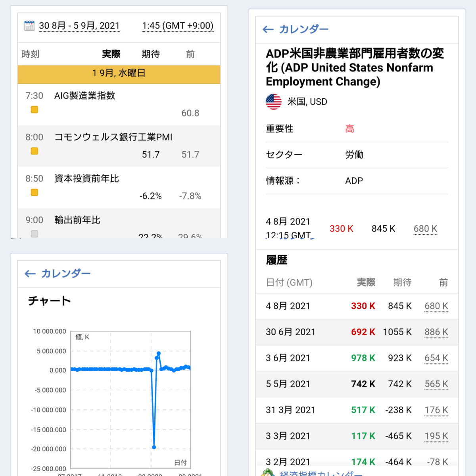The height and width of the screenshot is (476, 476).
Task: Select history row 30 6月 2021
Action: point(357,332)
